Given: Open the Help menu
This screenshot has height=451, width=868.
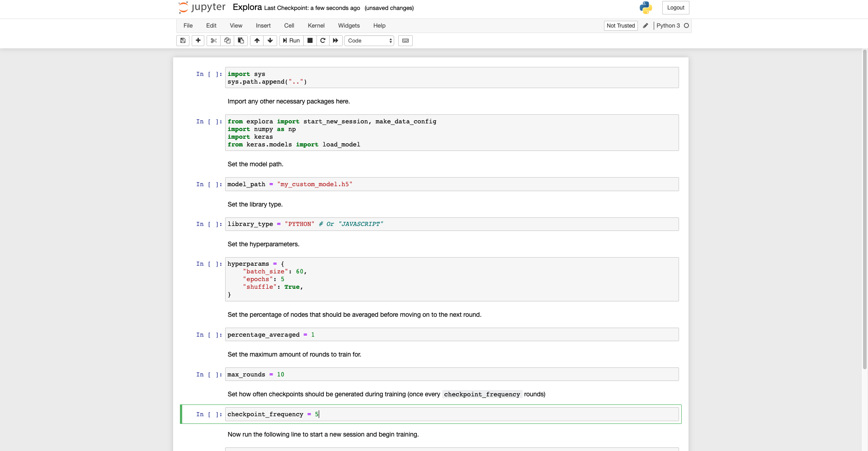Looking at the screenshot, I should coord(379,26).
